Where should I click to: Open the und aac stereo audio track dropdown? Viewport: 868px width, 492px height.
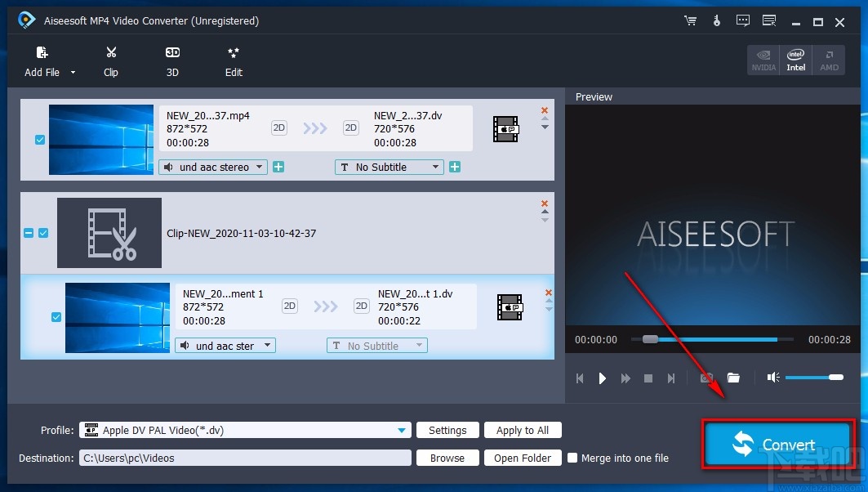point(212,167)
